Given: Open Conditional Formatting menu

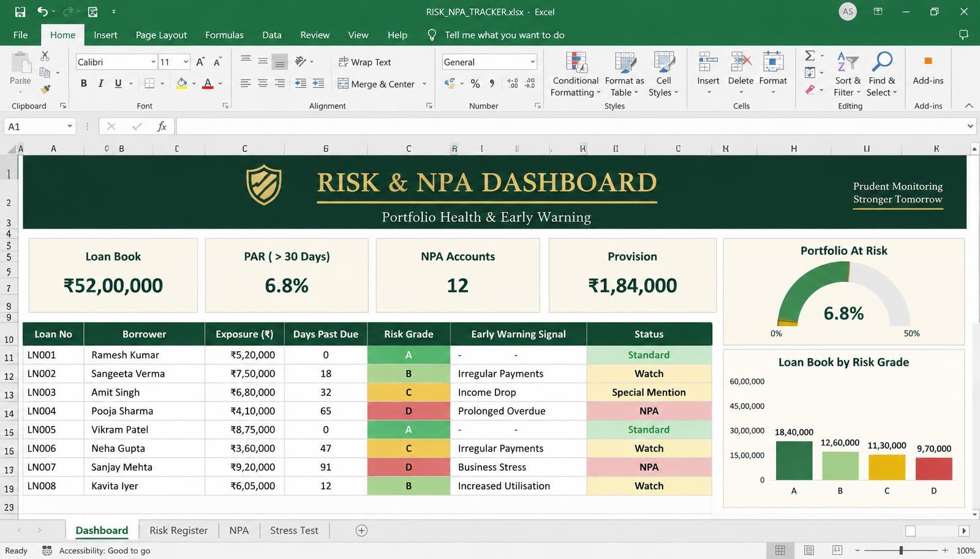Looking at the screenshot, I should 575,75.
